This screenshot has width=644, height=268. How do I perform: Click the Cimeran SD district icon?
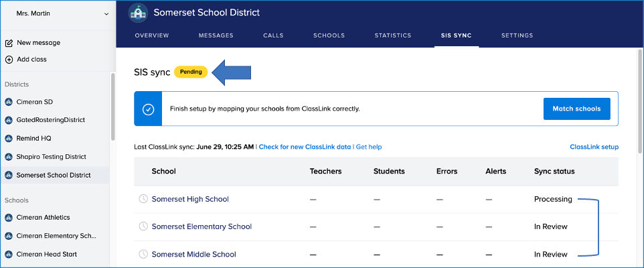coord(9,102)
